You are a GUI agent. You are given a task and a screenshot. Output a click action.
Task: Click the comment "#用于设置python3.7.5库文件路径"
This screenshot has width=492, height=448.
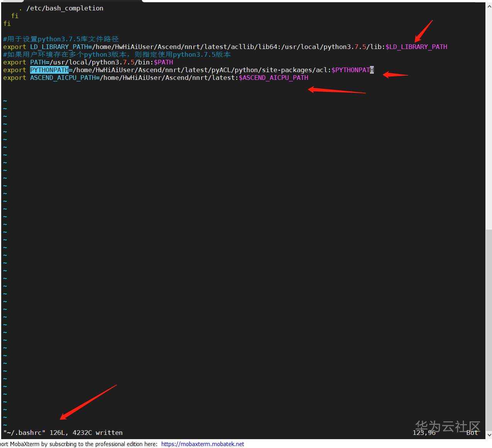[x=61, y=39]
